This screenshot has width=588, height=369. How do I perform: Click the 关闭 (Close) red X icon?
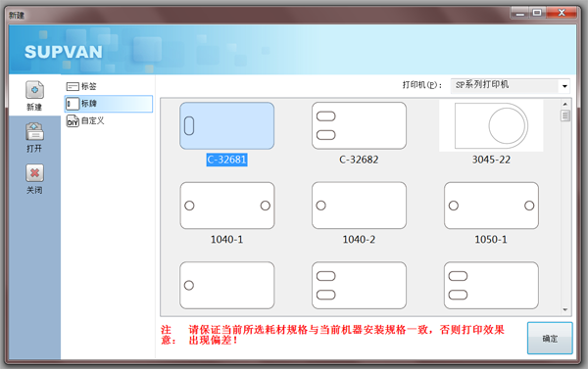point(34,173)
